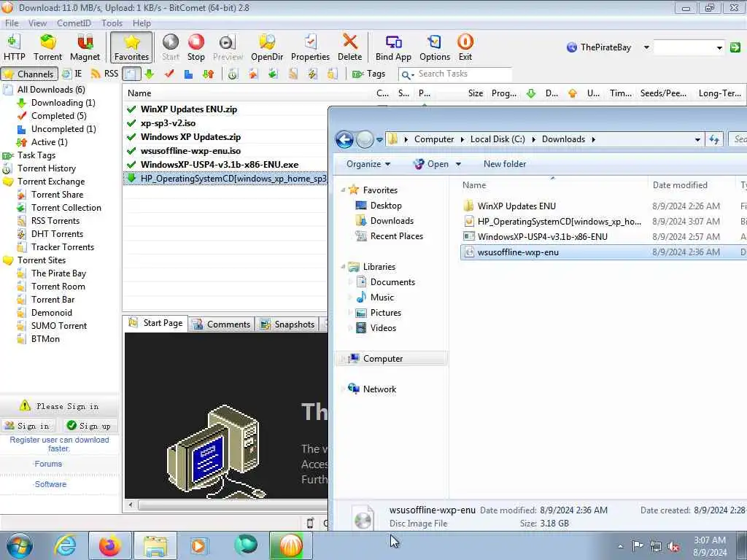Open the search text combo box dropdown
This screenshot has width=747, height=560.
(719, 47)
